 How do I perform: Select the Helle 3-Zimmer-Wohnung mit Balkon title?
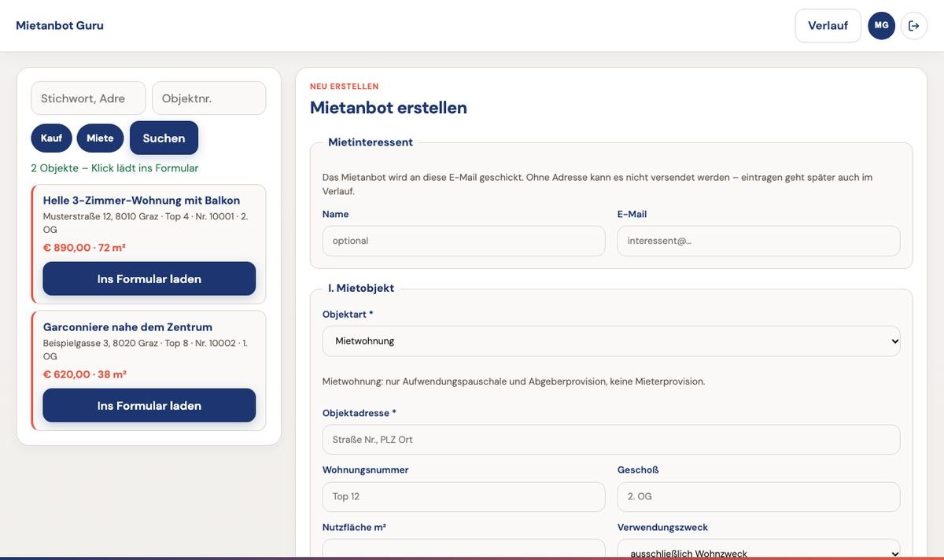point(142,201)
